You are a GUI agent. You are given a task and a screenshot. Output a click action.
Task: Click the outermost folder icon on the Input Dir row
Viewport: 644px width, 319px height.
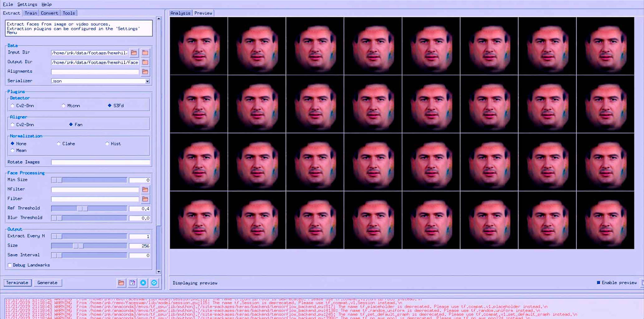pyautogui.click(x=145, y=53)
